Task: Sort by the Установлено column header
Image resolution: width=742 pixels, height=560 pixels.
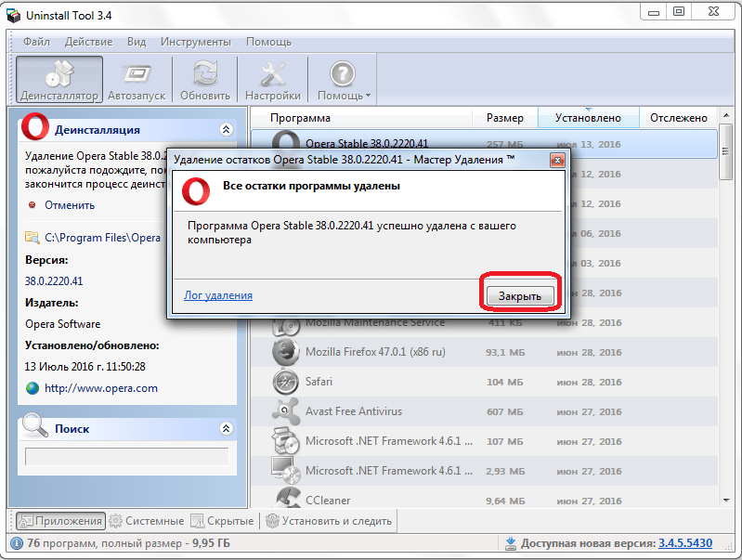Action: (588, 118)
